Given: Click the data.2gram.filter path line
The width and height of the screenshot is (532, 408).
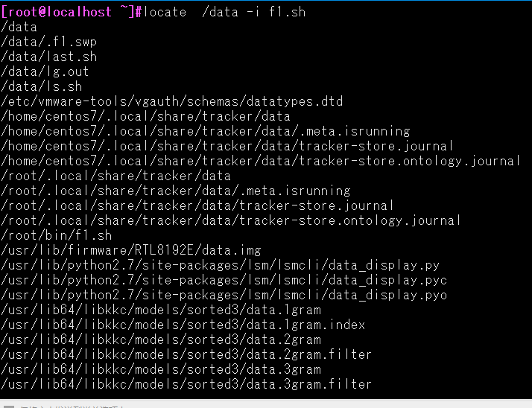Looking at the screenshot, I should [186, 355].
